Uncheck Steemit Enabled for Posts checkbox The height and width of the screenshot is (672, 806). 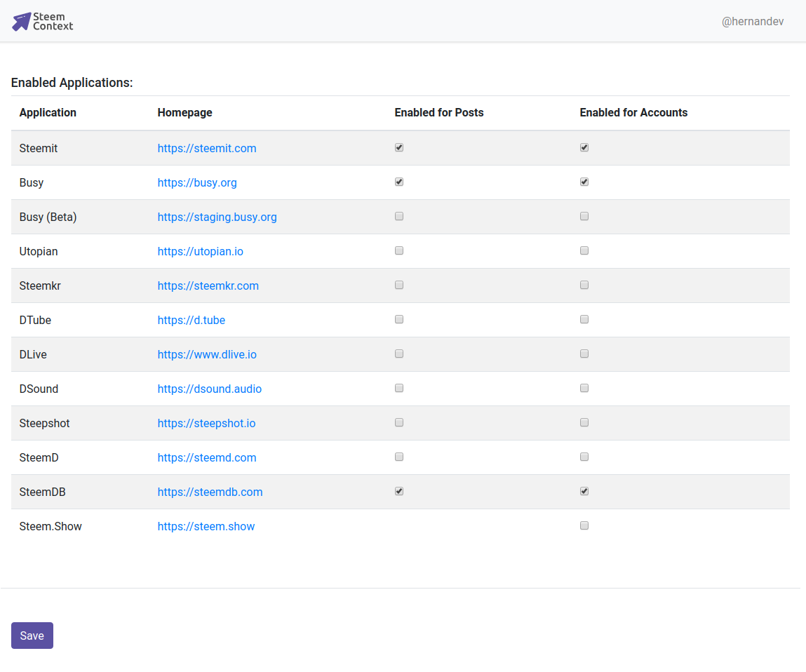pyautogui.click(x=399, y=148)
